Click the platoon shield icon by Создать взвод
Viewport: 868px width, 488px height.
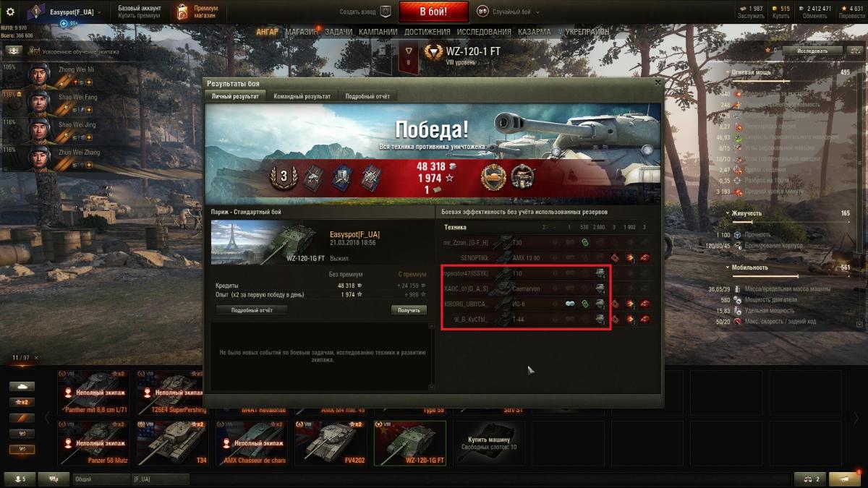[x=385, y=12]
